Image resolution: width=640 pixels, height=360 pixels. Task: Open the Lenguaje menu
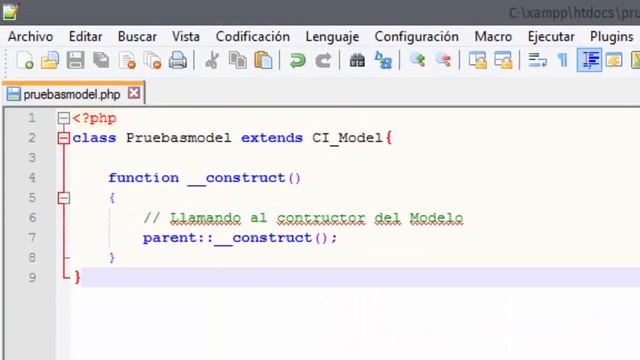pyautogui.click(x=332, y=37)
